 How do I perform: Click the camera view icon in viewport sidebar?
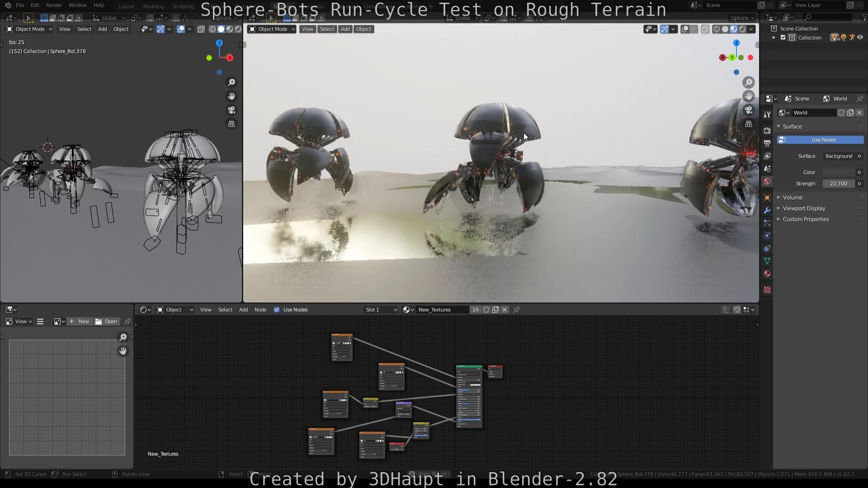pos(749,110)
